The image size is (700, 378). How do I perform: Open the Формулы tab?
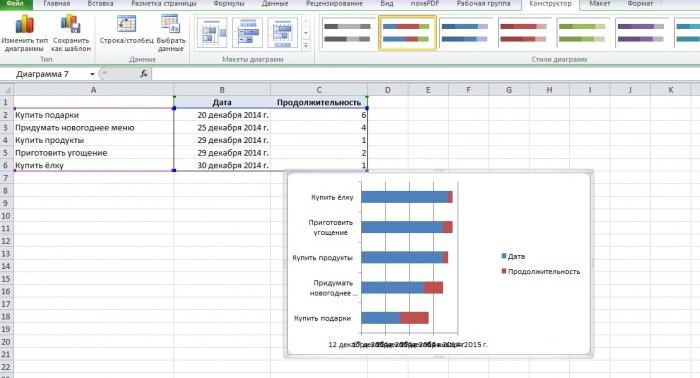(229, 4)
